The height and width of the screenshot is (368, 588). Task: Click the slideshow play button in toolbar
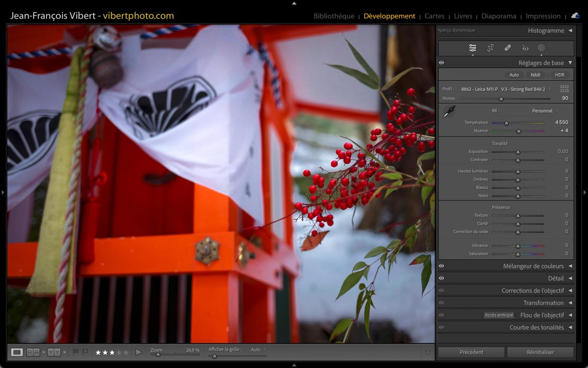point(139,352)
